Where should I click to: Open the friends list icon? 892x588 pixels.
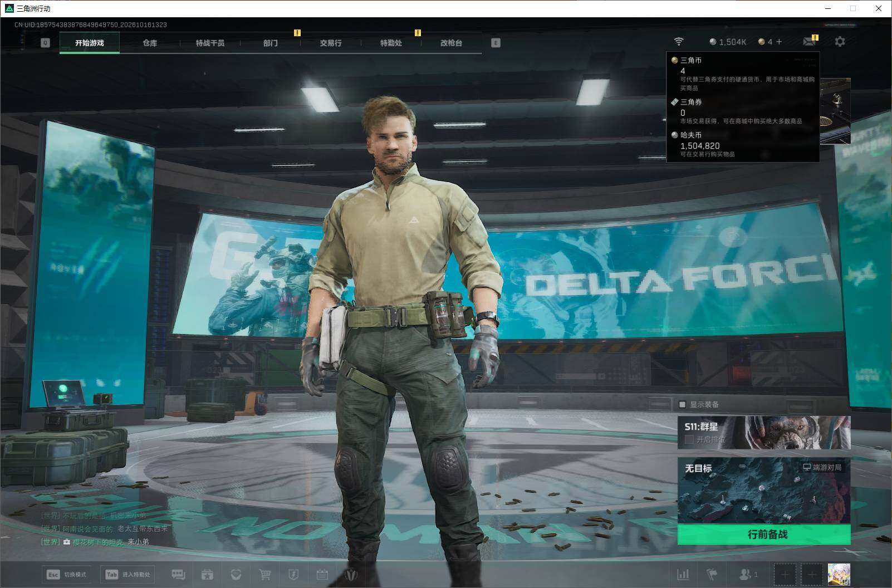point(748,574)
